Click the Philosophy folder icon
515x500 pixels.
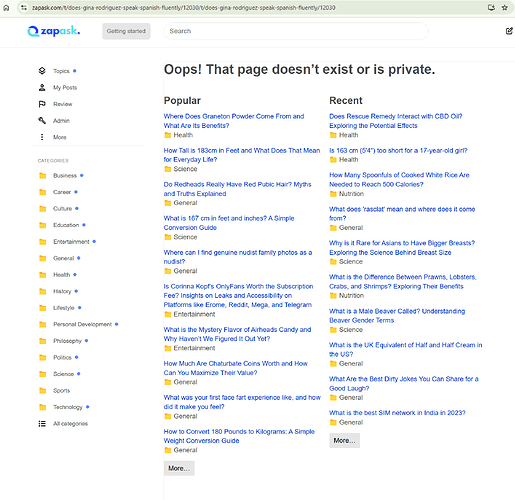pyautogui.click(x=43, y=341)
